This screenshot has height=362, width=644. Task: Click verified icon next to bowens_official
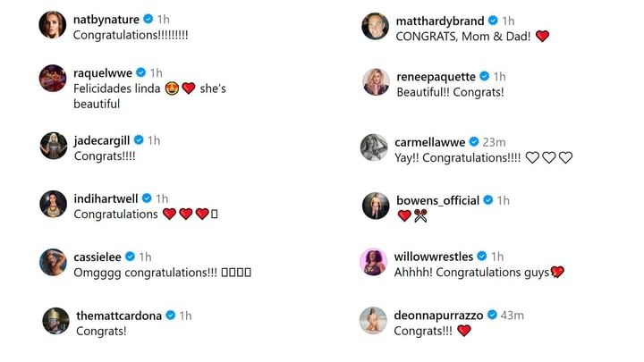488,200
